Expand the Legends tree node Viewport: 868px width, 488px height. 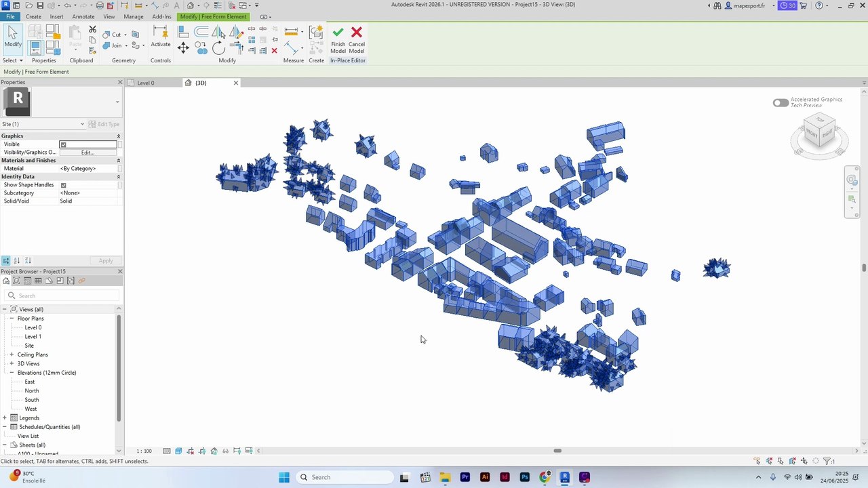pos(5,418)
